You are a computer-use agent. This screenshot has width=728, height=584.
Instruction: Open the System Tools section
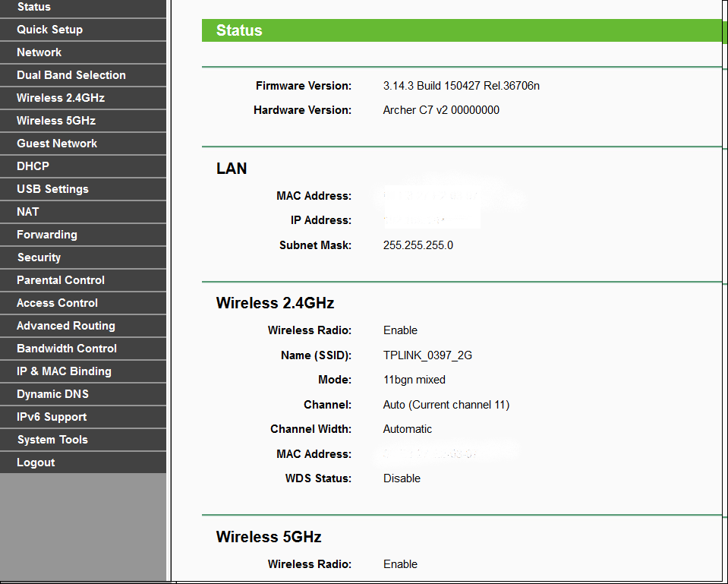click(x=52, y=440)
